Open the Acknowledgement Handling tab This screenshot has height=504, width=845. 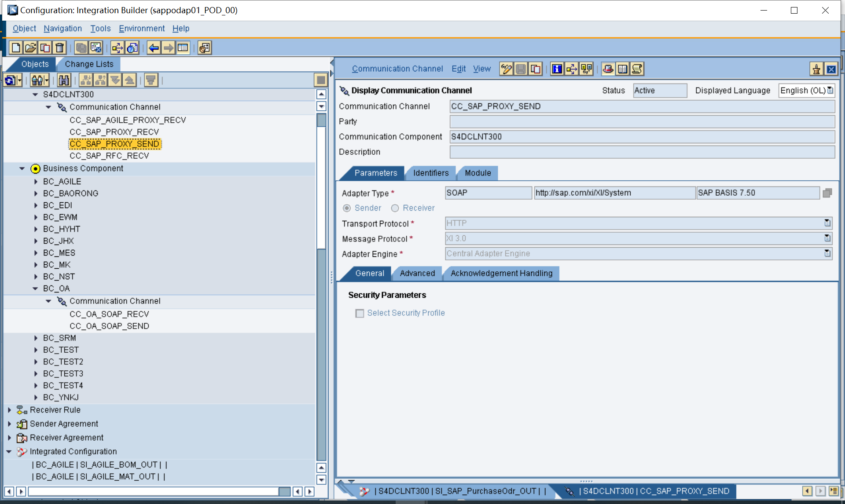tap(501, 274)
